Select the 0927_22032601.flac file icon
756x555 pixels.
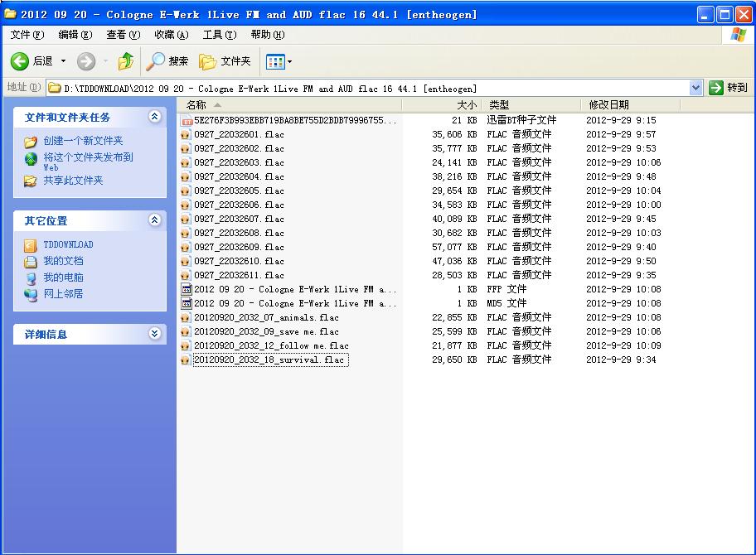[187, 134]
